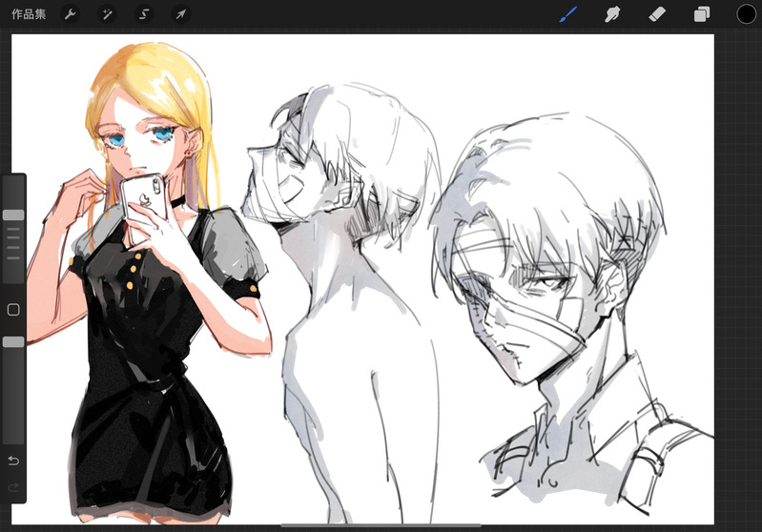Screen dimensions: 762x532
Task: Select the Brush tool
Action: (x=568, y=14)
